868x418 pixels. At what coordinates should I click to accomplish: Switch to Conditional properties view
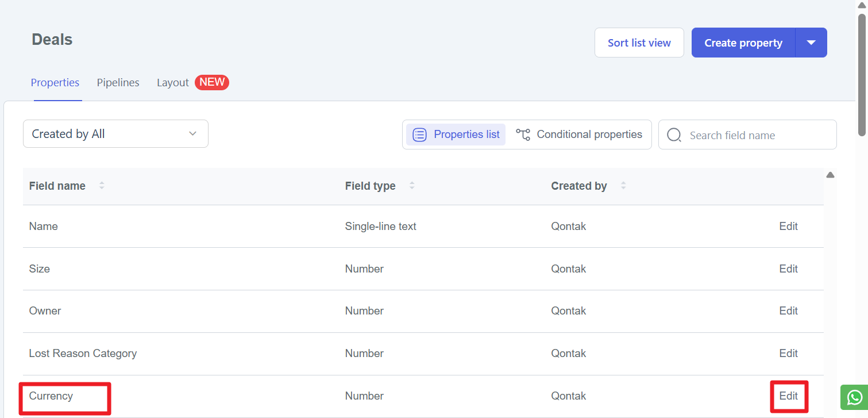579,135
